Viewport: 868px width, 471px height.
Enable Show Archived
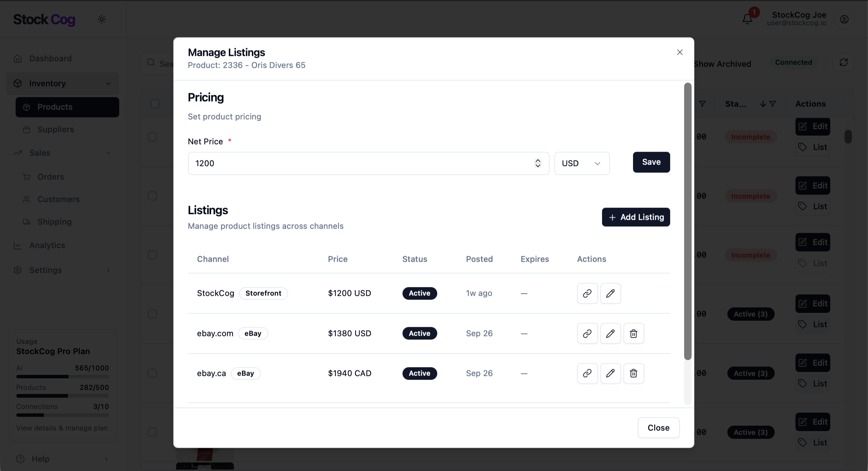723,63
